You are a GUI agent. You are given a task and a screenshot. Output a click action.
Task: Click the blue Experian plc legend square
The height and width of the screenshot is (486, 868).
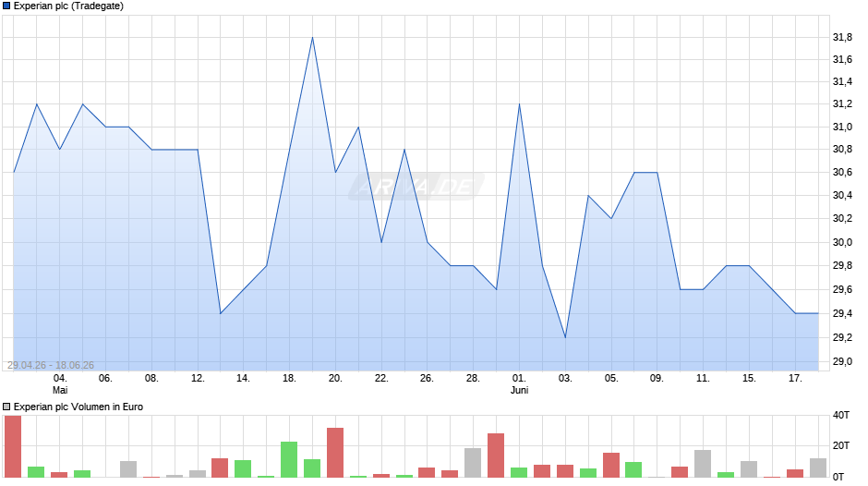pos(6,6)
